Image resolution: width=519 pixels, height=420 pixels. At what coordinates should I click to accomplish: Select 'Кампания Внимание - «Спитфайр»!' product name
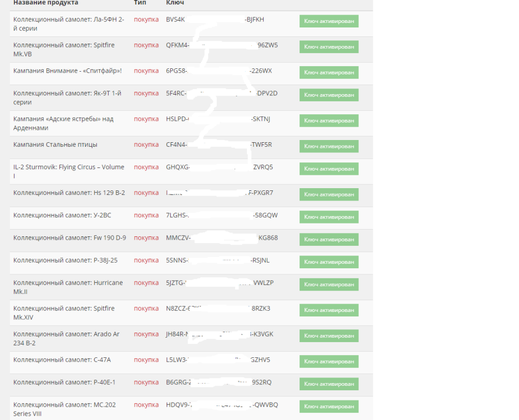click(68, 71)
